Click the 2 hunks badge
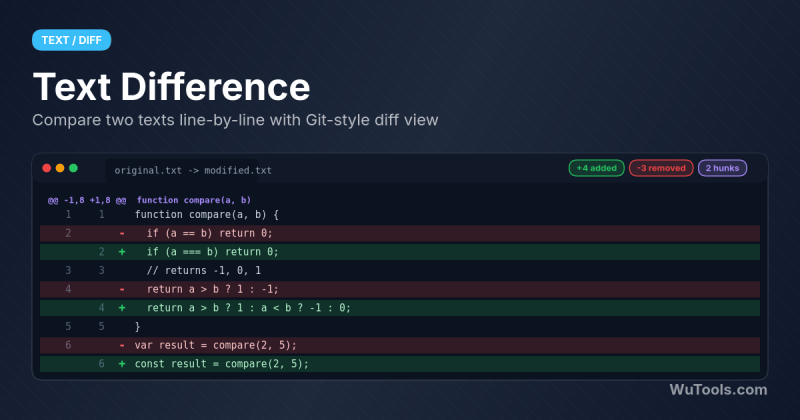The image size is (800, 420). (x=722, y=168)
